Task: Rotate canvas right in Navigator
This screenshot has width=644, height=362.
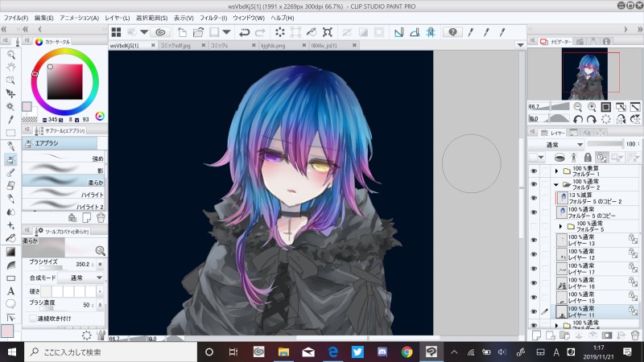Action: 592,119
